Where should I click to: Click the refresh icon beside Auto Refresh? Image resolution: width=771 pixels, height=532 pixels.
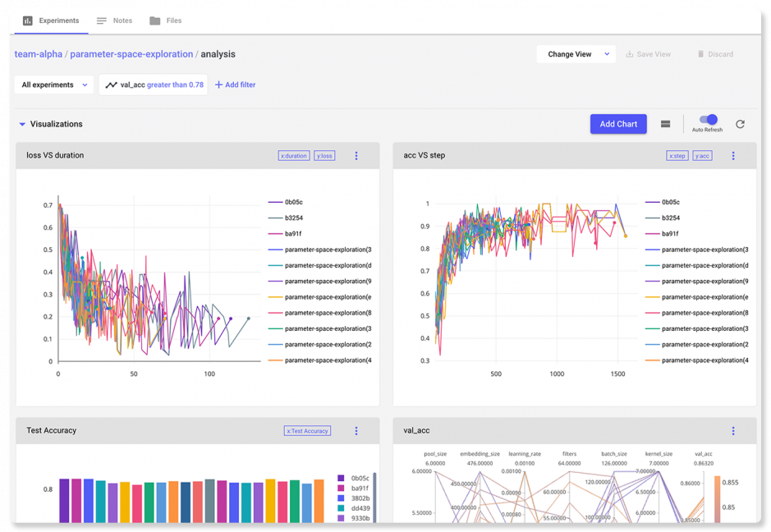point(740,124)
